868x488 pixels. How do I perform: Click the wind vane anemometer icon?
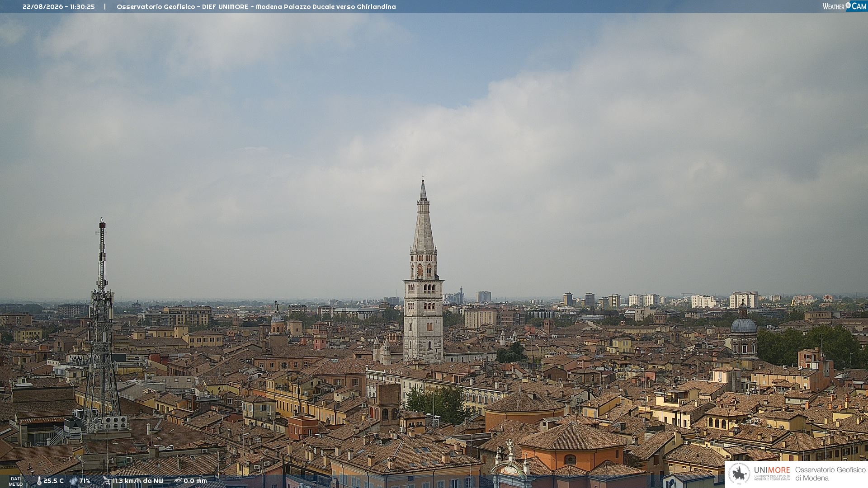[106, 481]
